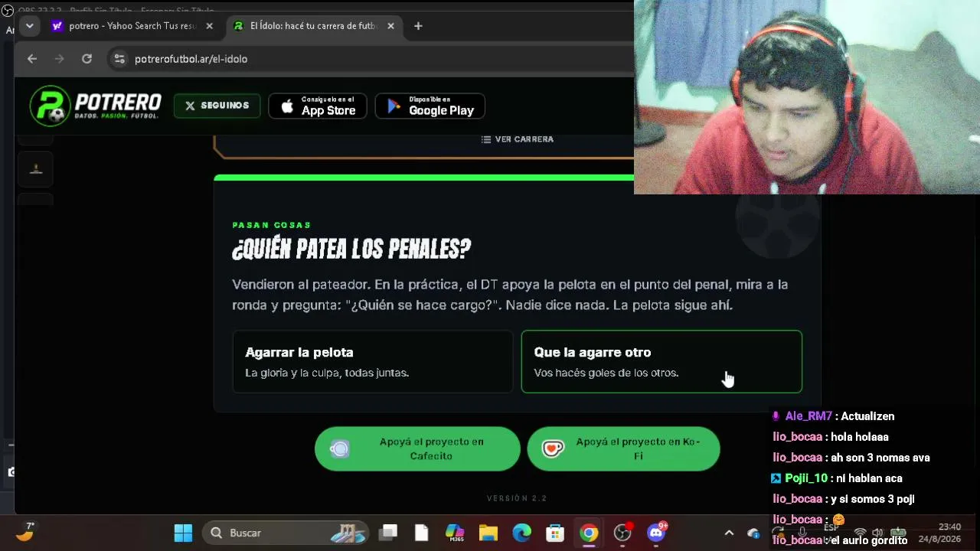Reload the Potrero page
The width and height of the screenshot is (980, 551).
coord(87,59)
